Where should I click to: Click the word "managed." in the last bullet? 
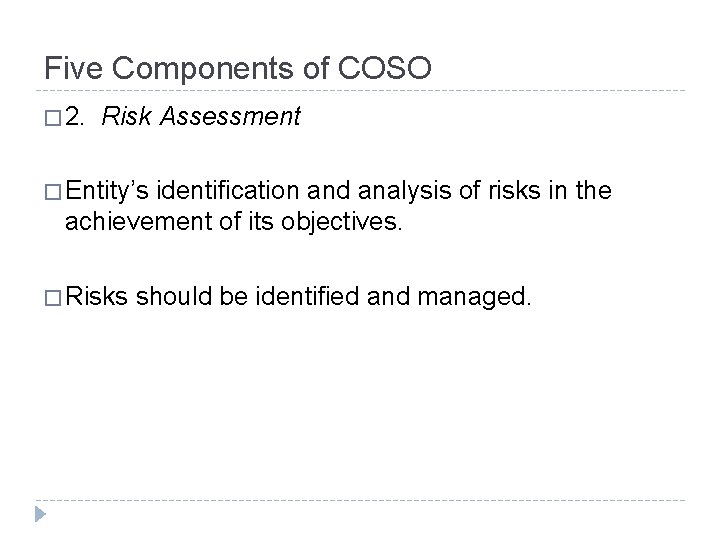(x=483, y=297)
